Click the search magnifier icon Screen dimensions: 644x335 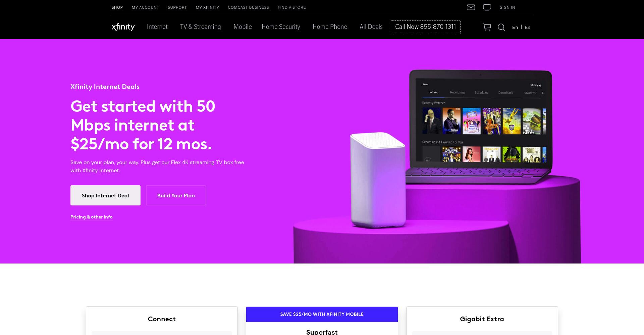click(x=501, y=27)
